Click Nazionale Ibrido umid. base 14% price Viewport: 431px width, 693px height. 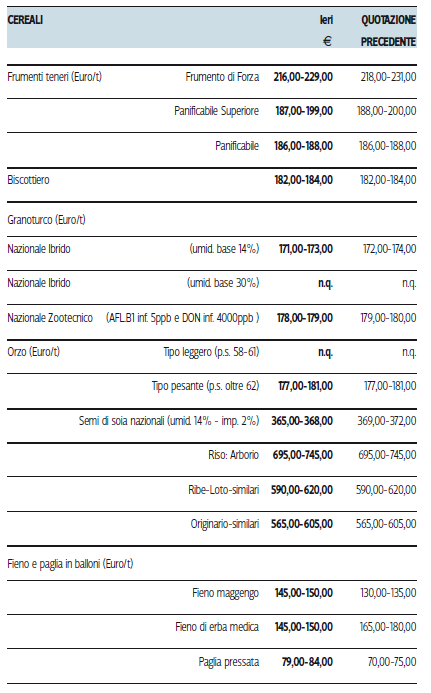click(305, 249)
